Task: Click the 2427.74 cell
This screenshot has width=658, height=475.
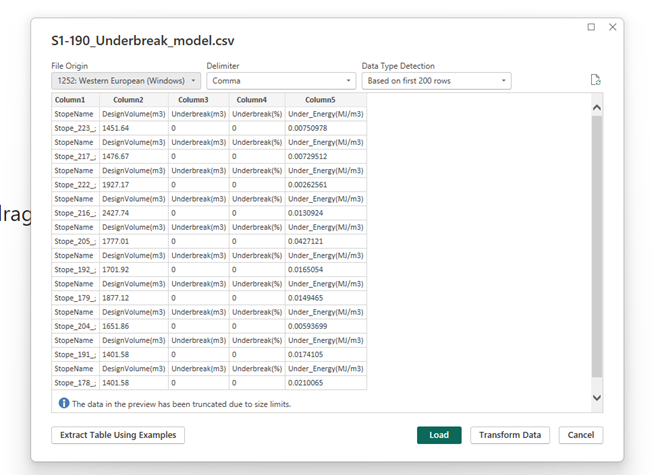Action: [x=134, y=213]
